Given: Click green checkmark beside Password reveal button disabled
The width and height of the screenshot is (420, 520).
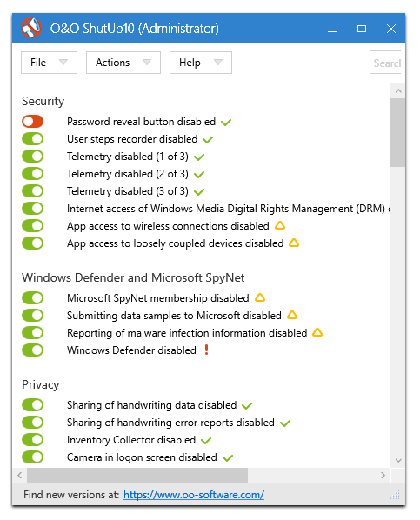Looking at the screenshot, I should 226,123.
